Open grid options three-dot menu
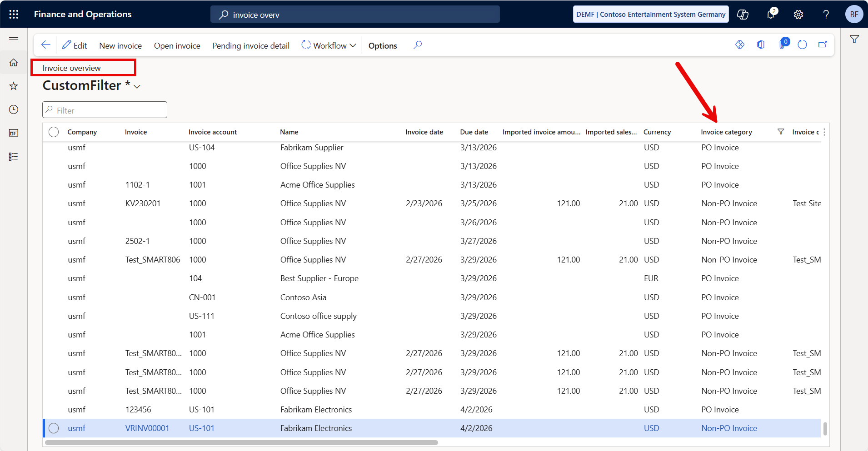This screenshot has width=868, height=451. [824, 132]
